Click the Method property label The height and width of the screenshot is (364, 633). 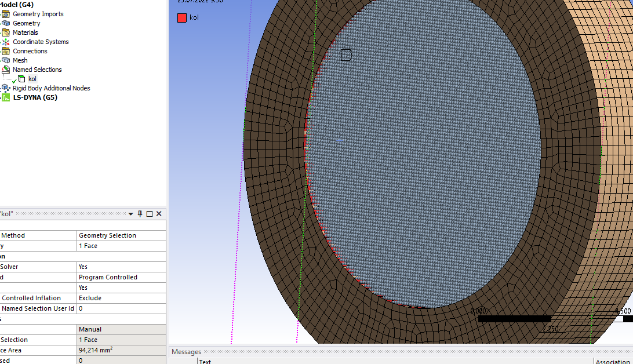[13, 236]
